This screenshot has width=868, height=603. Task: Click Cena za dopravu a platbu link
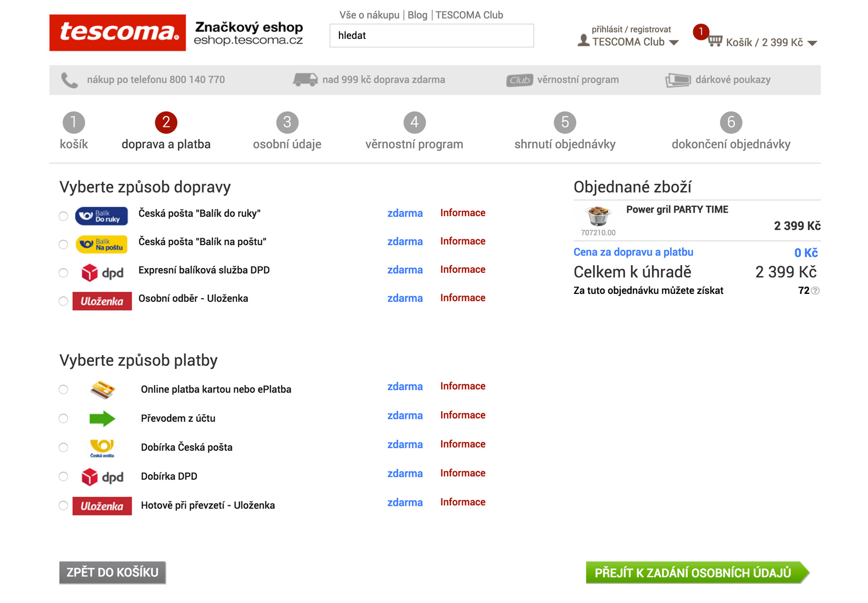[633, 252]
